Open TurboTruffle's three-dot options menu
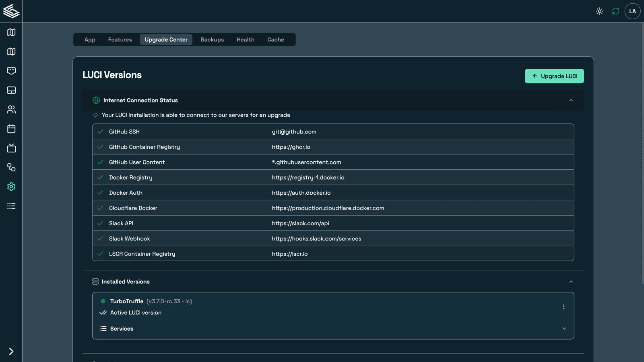The width and height of the screenshot is (644, 362). click(x=563, y=307)
